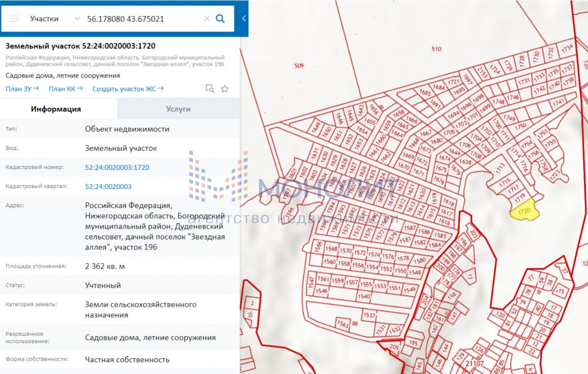Open cadastral quarter 52:24:0020003 link
The image size is (588, 374).
click(x=108, y=187)
